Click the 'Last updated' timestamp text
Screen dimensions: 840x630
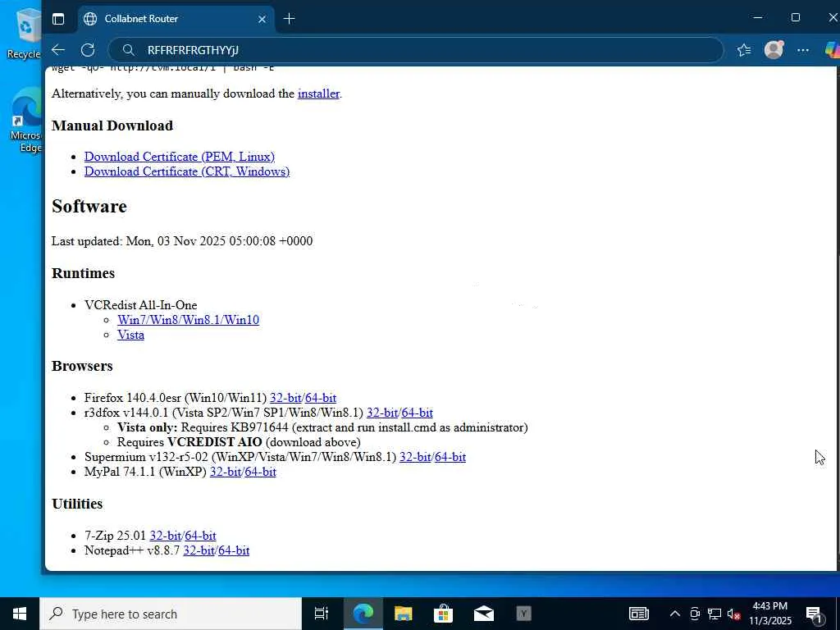click(182, 241)
